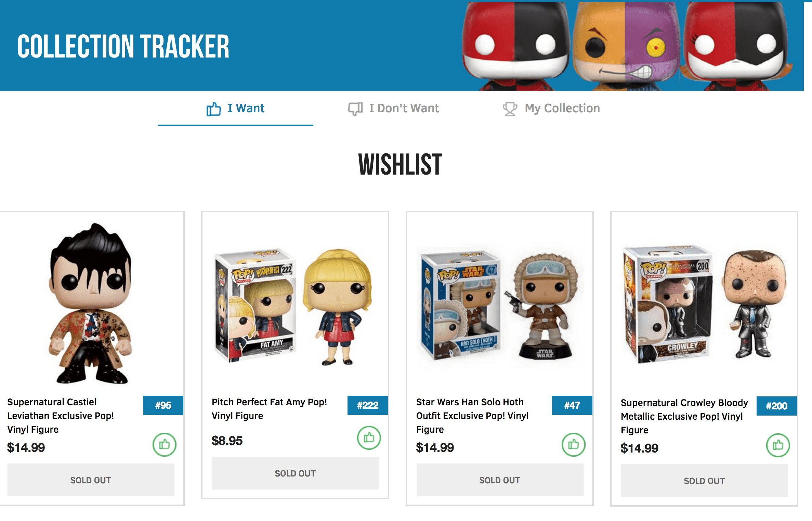Open Star Wars Han Solo Hoth Outfit title

click(x=472, y=416)
